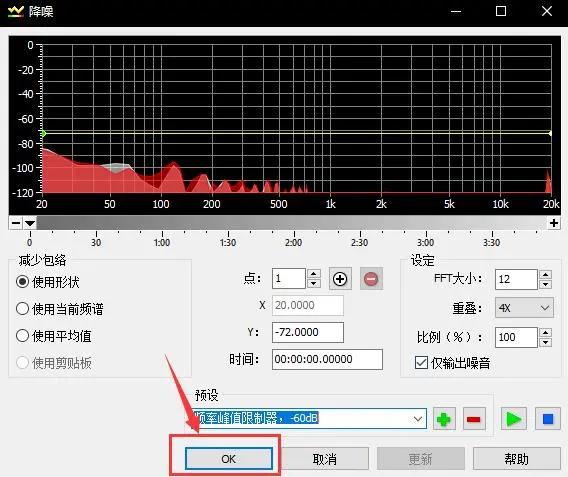Preview noise reduction with the green play button
Screen dimensions: 568x477
(513, 419)
